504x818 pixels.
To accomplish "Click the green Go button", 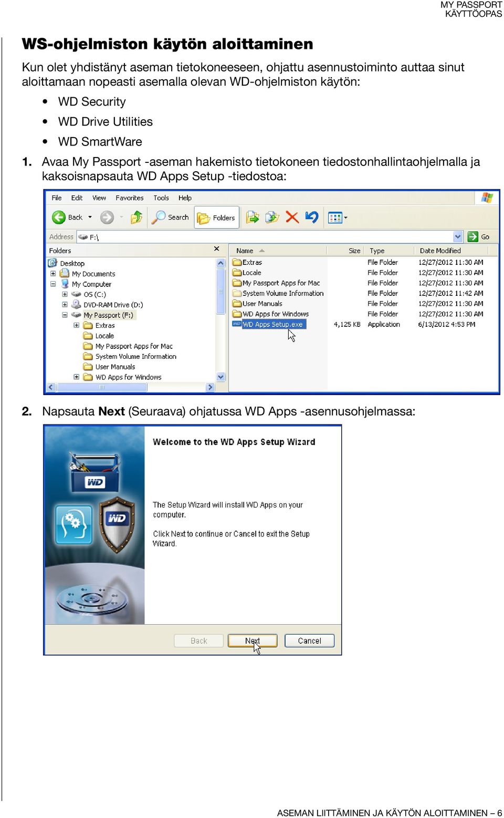I will point(478,237).
